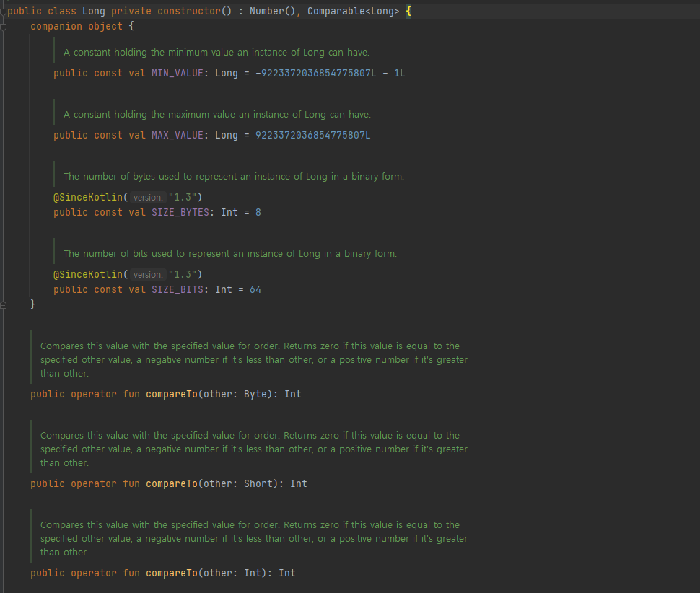The height and width of the screenshot is (593, 700).
Task: Click the SIZE_BITS constant name
Action: click(178, 289)
